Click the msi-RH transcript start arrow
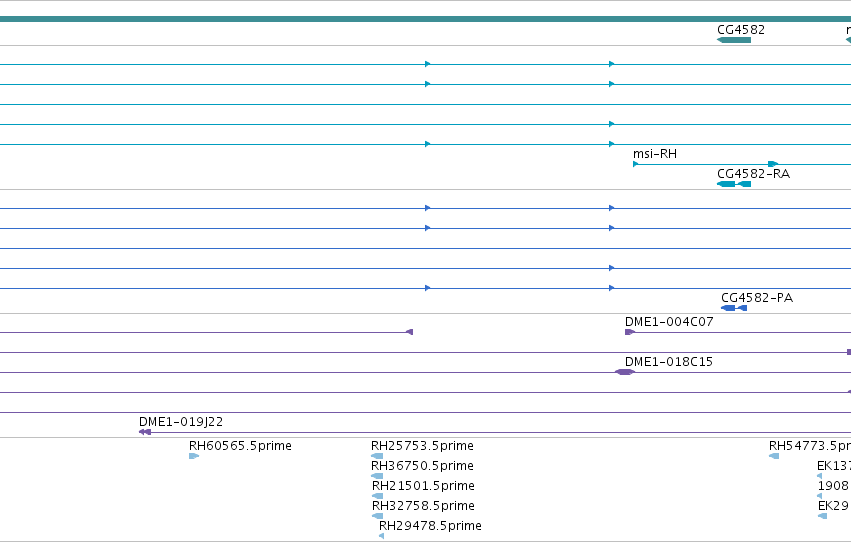The image size is (851, 542). pos(636,164)
